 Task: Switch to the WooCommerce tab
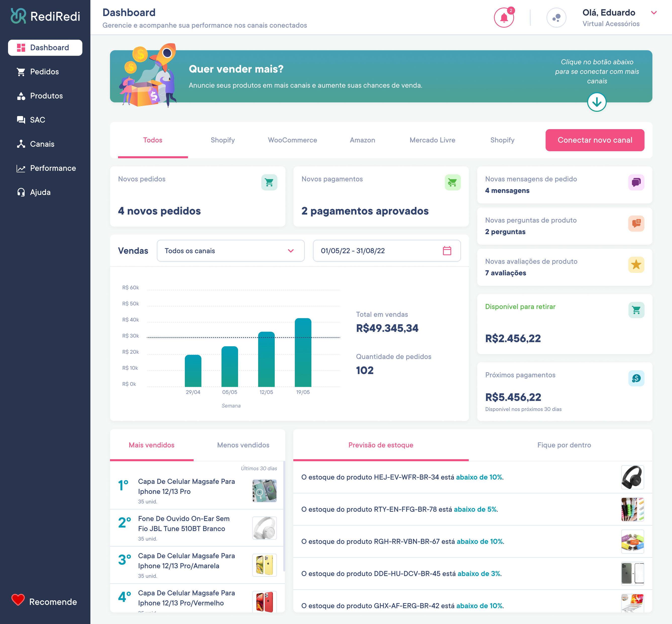292,140
